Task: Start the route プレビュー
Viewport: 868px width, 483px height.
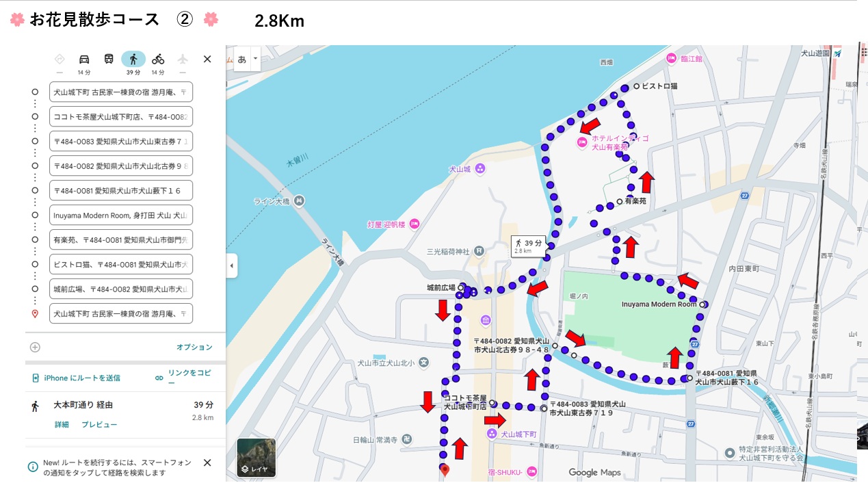Action: [99, 424]
